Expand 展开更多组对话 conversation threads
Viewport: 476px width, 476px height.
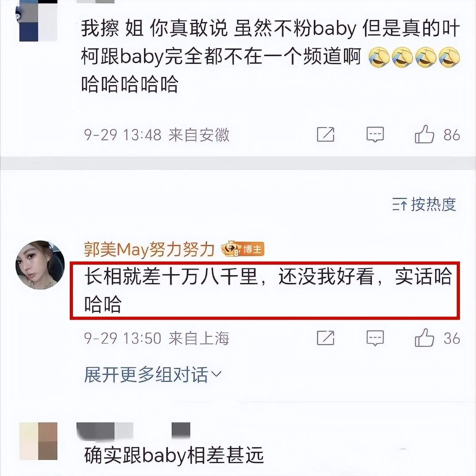[153, 375]
